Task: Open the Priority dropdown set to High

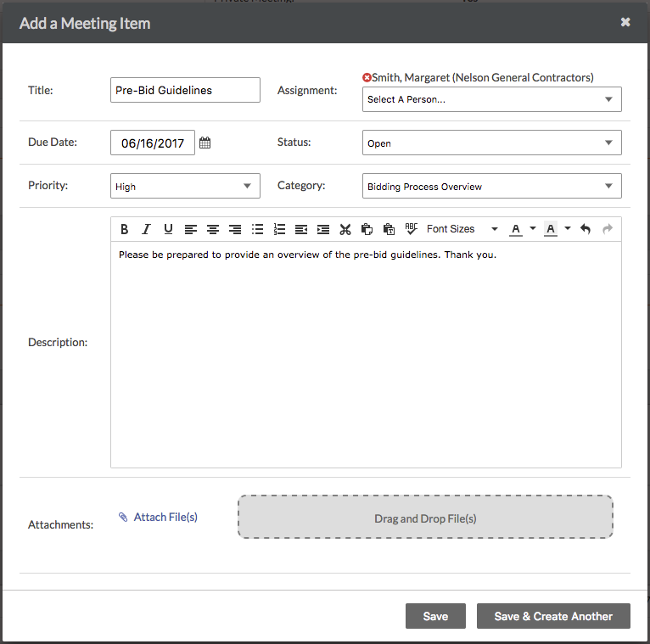Action: pyautogui.click(x=185, y=187)
